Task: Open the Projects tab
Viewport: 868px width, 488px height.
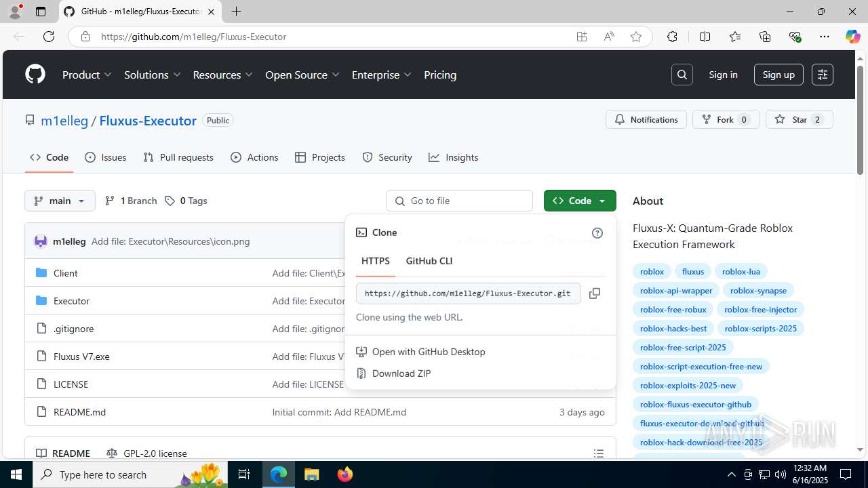Action: coord(320,157)
